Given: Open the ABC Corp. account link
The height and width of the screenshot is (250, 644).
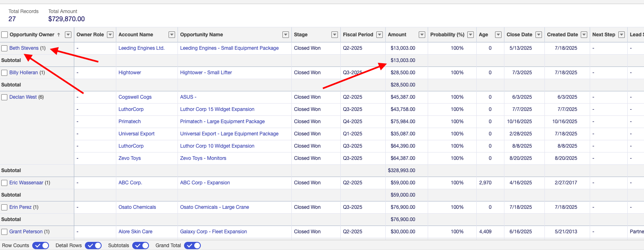Looking at the screenshot, I should tap(131, 183).
